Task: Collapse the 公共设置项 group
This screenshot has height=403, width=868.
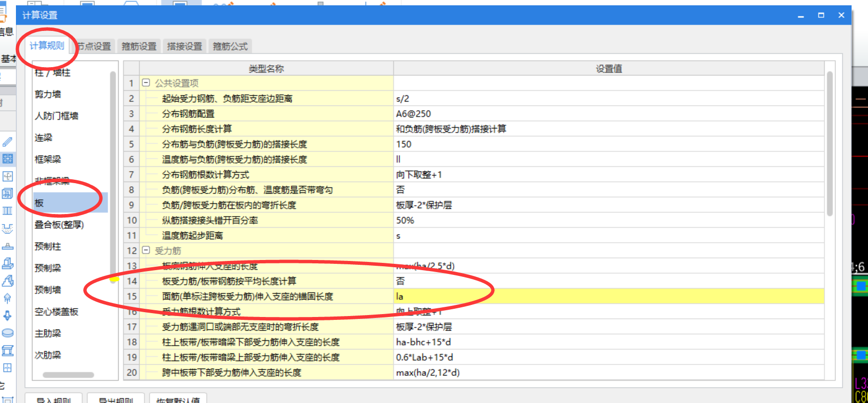Action: [x=146, y=83]
